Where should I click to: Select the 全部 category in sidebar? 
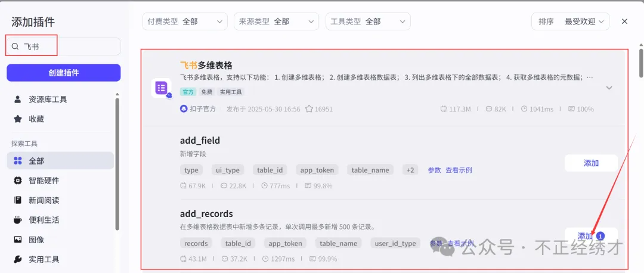60,161
